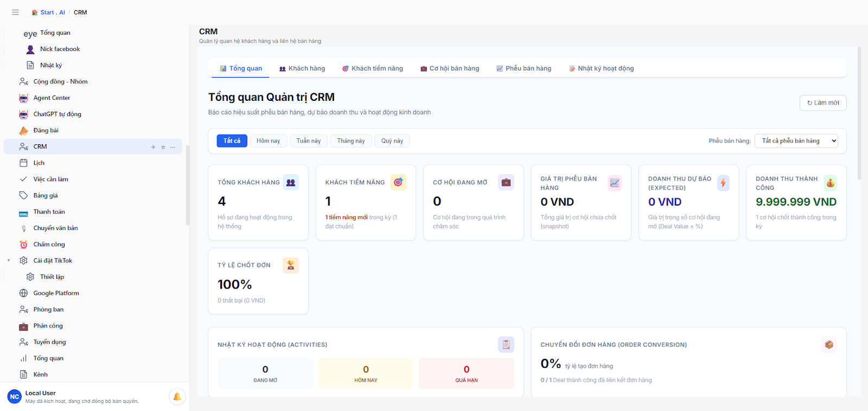
Task: Click the alarm clock icon beside Chấm công
Action: pos(23,245)
